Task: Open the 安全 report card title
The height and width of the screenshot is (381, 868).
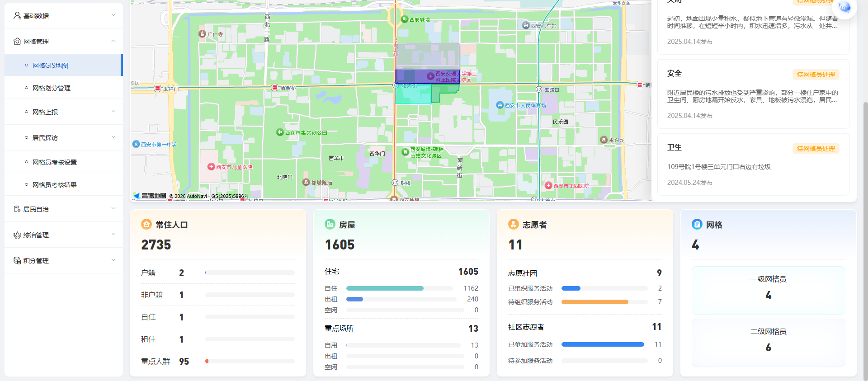Action: [674, 73]
